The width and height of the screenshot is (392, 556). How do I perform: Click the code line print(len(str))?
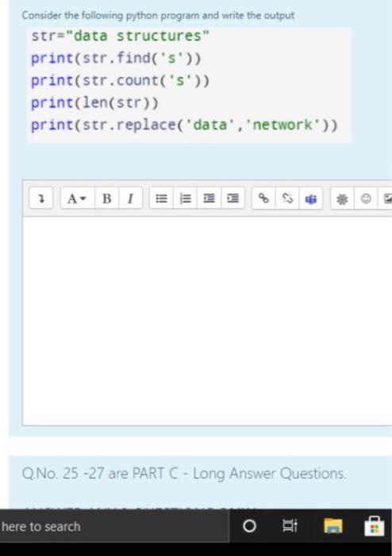point(94,102)
